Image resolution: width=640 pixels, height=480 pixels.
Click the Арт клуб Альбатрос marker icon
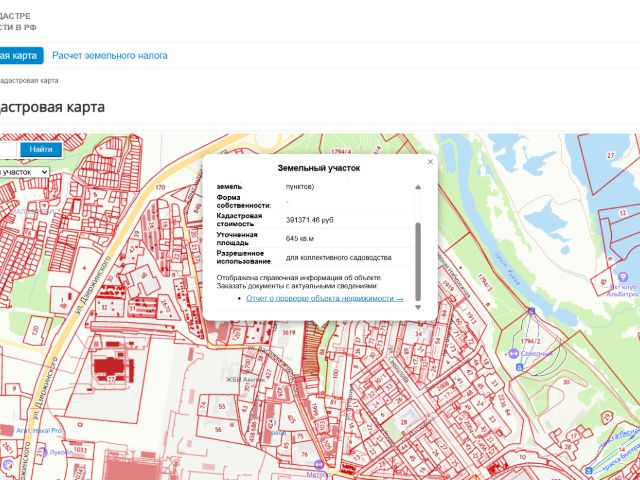point(623,278)
